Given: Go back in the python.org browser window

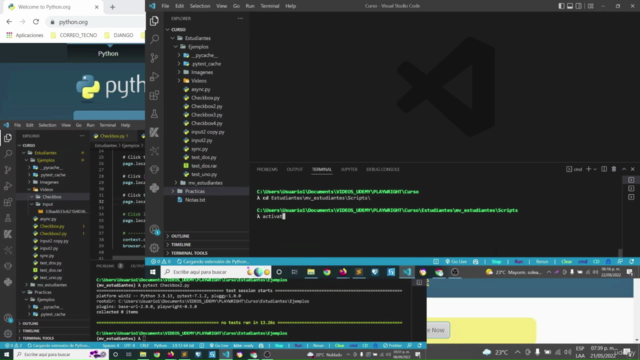Looking at the screenshot, I should pos(9,22).
